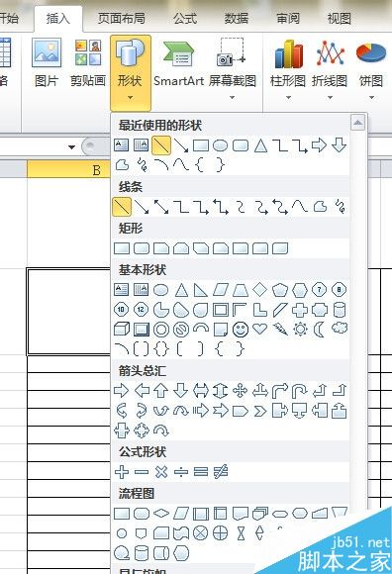Select flowchart process rectangle under 流程图
This screenshot has width=392, height=574.
(x=122, y=514)
